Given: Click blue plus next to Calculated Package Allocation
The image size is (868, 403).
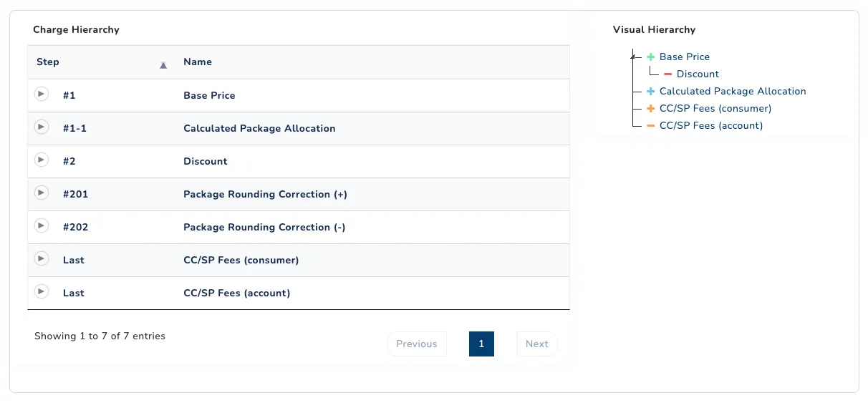Looking at the screenshot, I should tap(651, 91).
